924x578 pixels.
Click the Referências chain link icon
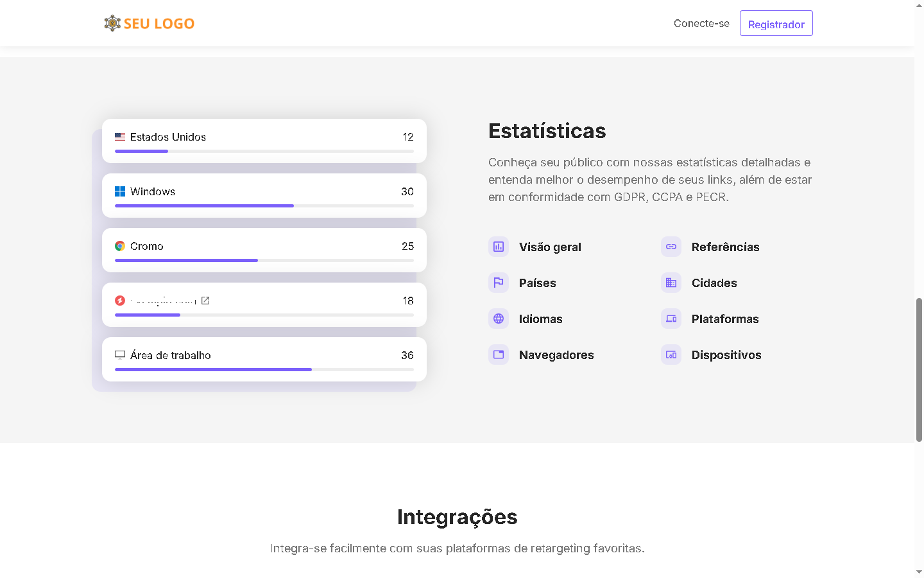coord(671,247)
